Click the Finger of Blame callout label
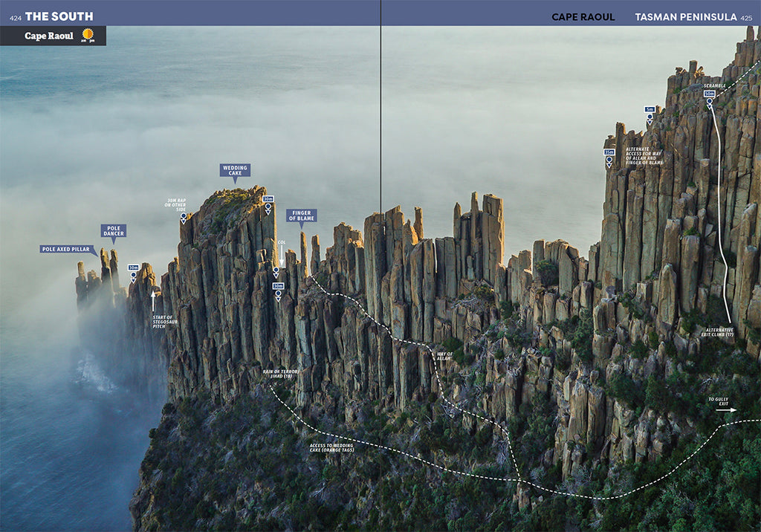This screenshot has height=532, width=761. pyautogui.click(x=302, y=215)
